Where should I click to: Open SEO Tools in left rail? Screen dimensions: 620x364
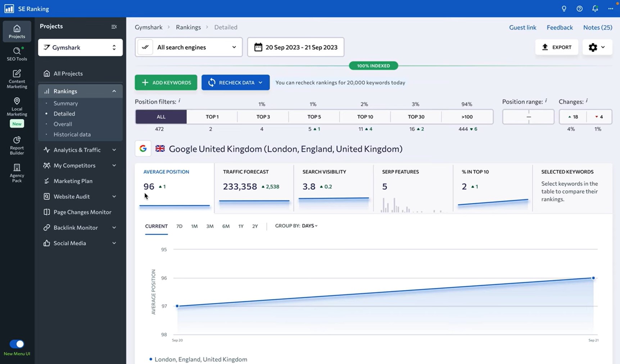tap(17, 54)
